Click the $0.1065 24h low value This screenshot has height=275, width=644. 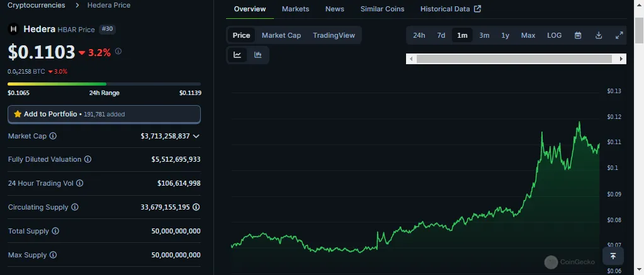click(18, 93)
